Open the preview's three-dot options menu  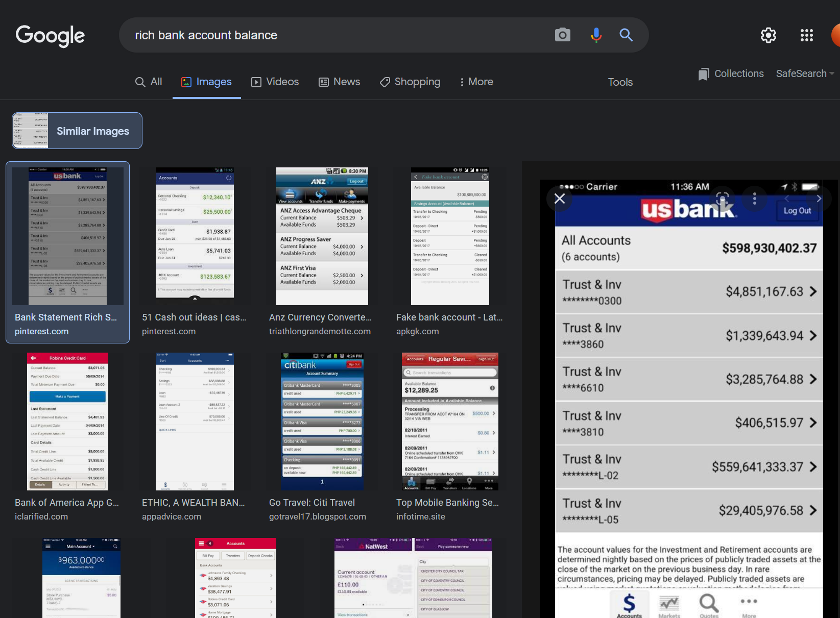click(x=755, y=199)
